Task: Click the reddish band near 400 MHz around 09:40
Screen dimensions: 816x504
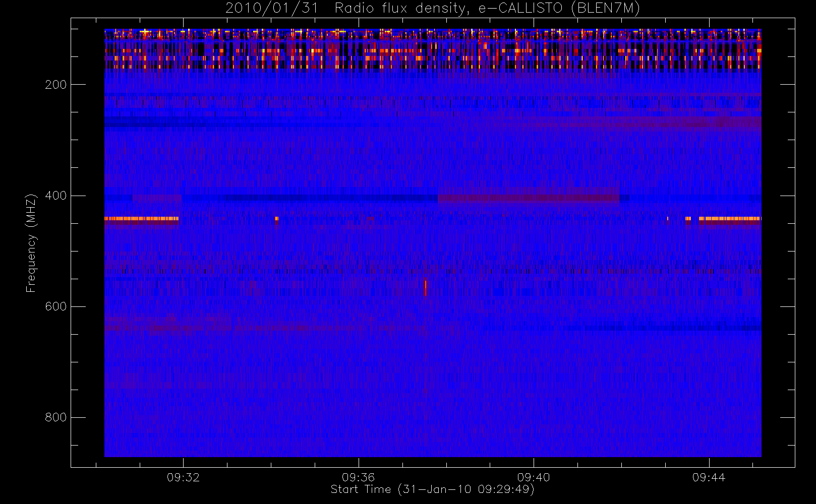Action: point(528,198)
